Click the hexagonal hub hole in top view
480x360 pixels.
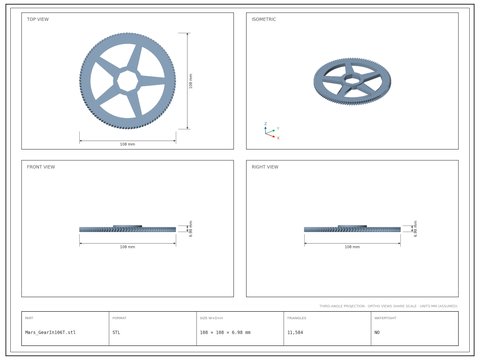128,80
